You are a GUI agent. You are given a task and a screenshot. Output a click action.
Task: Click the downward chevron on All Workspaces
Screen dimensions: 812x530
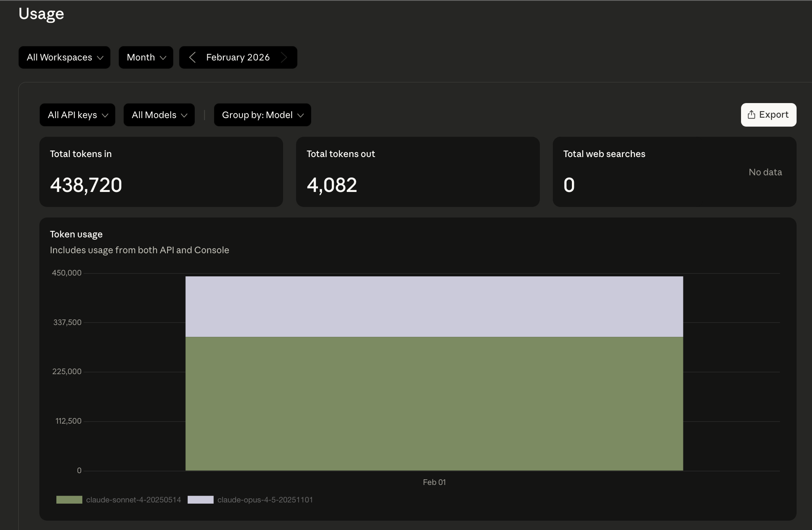point(101,58)
